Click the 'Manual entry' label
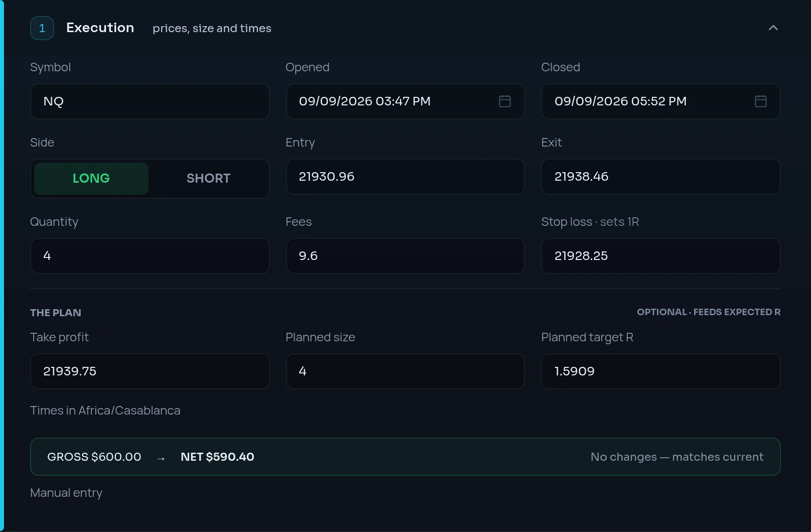Viewport: 811px width, 532px height. click(66, 493)
